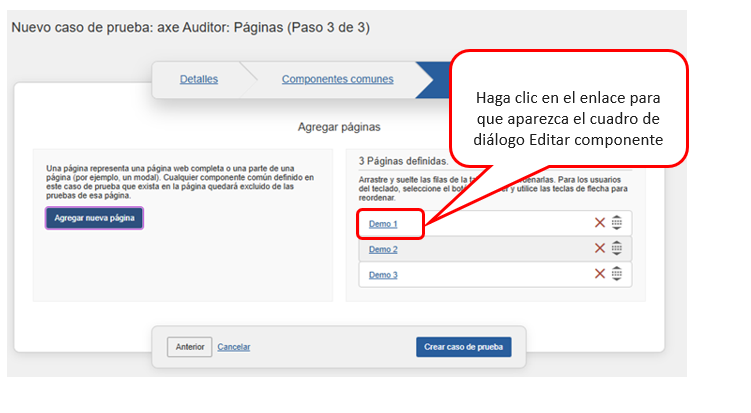The height and width of the screenshot is (413, 751).
Task: Delete the Demo 1 page with X icon
Action: pos(600,223)
